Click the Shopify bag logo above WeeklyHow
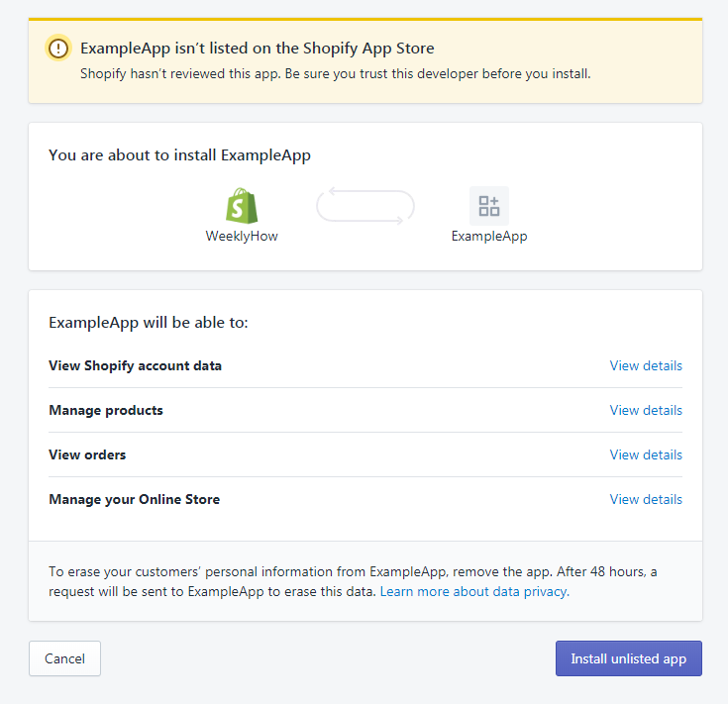 tap(242, 206)
